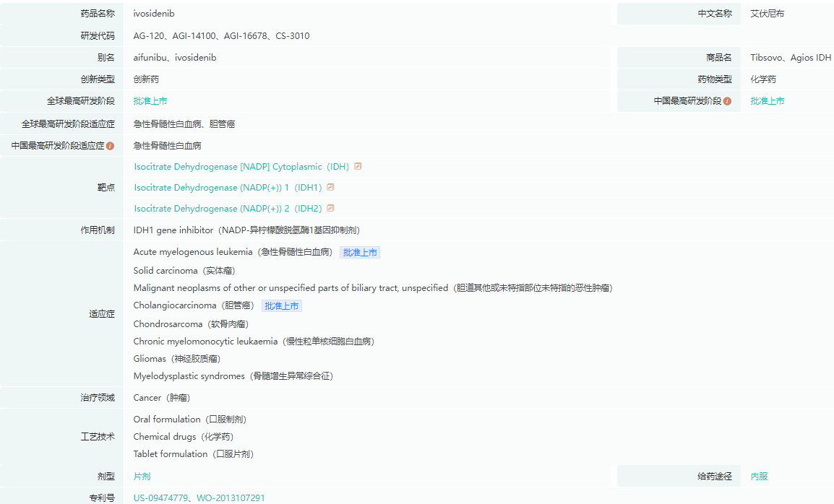The image size is (834, 504).
Task: Select the IDH1 gene inhibitor mechanism text
Action: [246, 230]
